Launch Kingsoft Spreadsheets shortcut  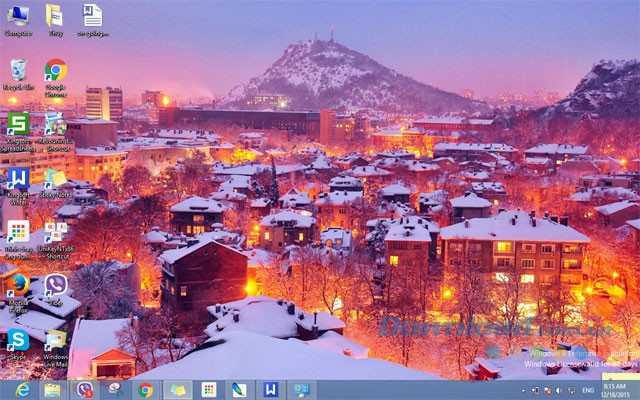[x=18, y=131]
